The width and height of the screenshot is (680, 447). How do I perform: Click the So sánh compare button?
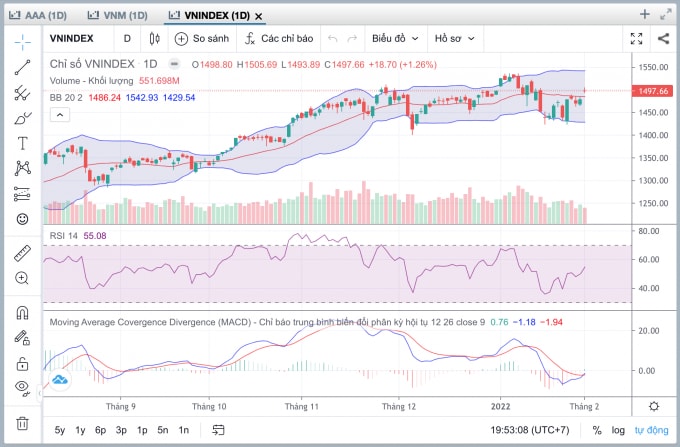(202, 39)
